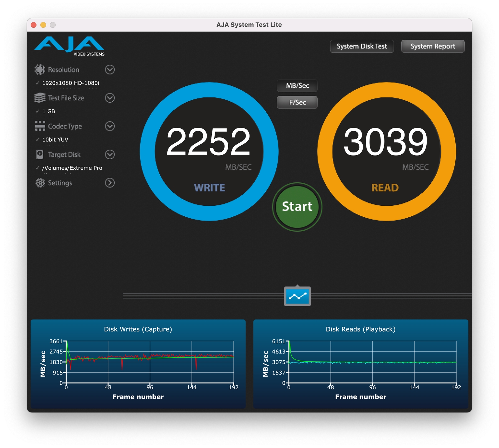Expand the Target Disk dropdown arrow

(x=110, y=154)
